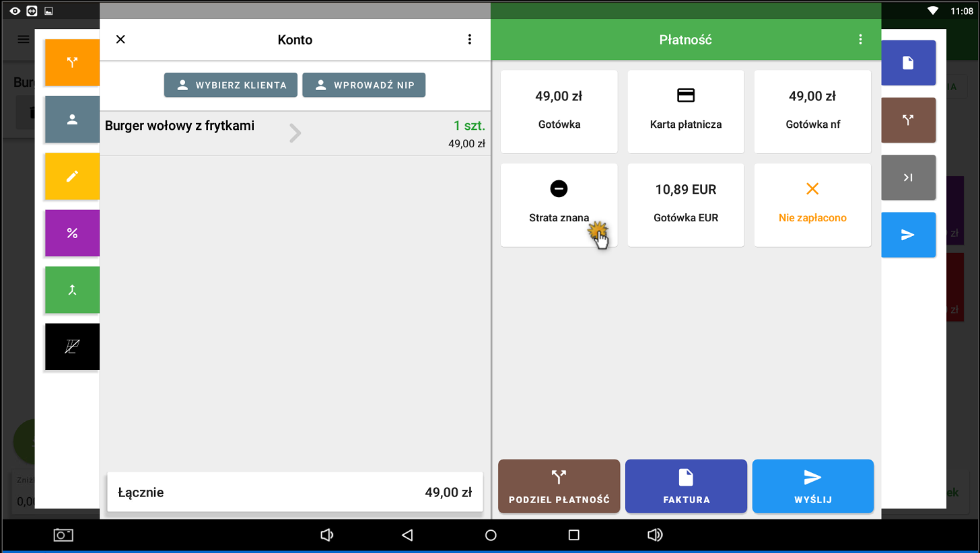Choose Gotówka EUR payment tile

tap(685, 205)
